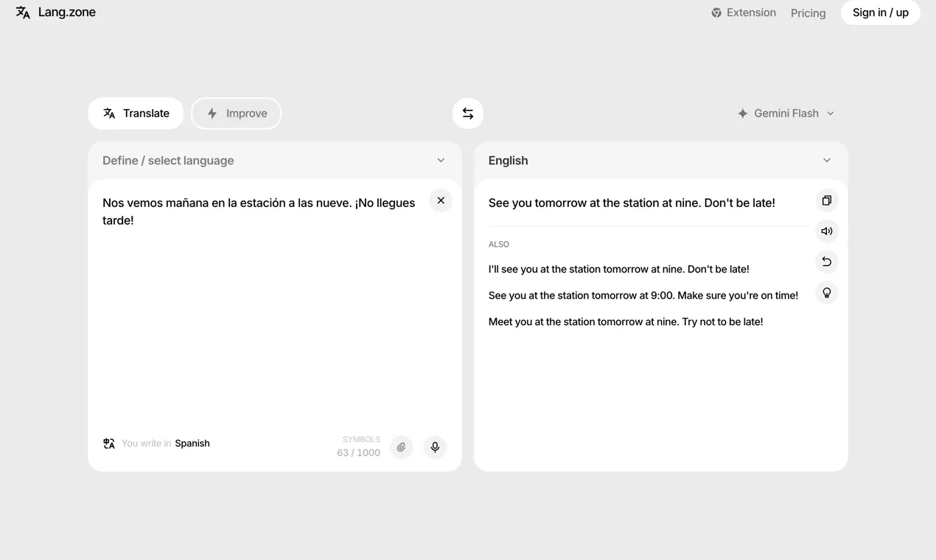Listen to the translation audio
Screen dimensions: 936x560
(827, 231)
